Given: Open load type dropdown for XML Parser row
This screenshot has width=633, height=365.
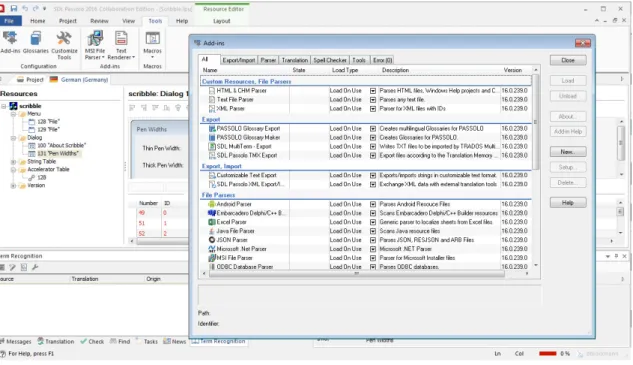Looking at the screenshot, I should pyautogui.click(x=373, y=109).
